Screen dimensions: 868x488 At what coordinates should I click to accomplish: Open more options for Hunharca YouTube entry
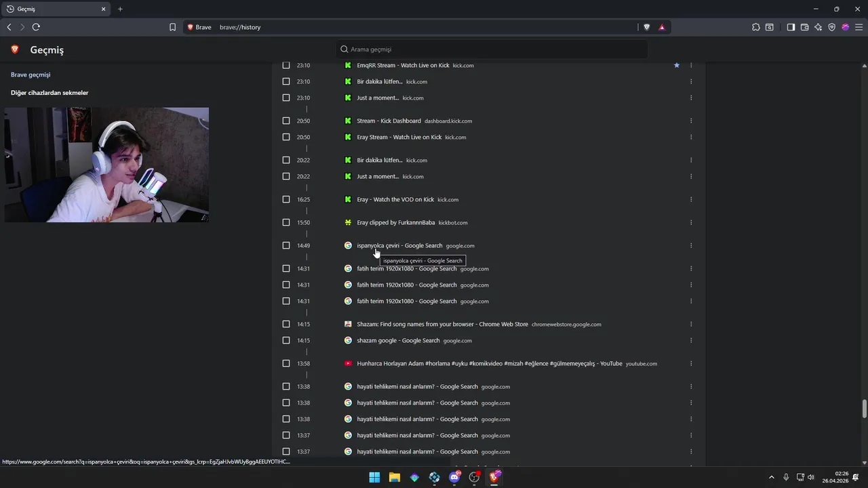click(x=691, y=363)
